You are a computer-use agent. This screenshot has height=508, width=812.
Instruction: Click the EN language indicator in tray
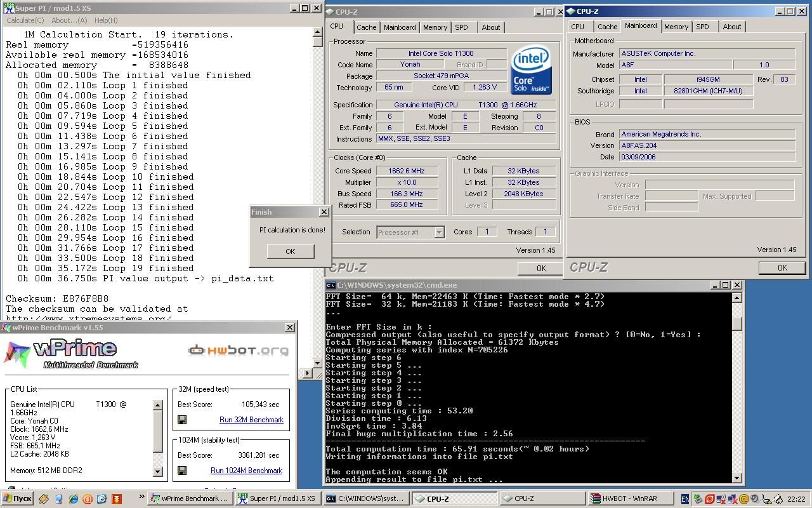(685, 499)
